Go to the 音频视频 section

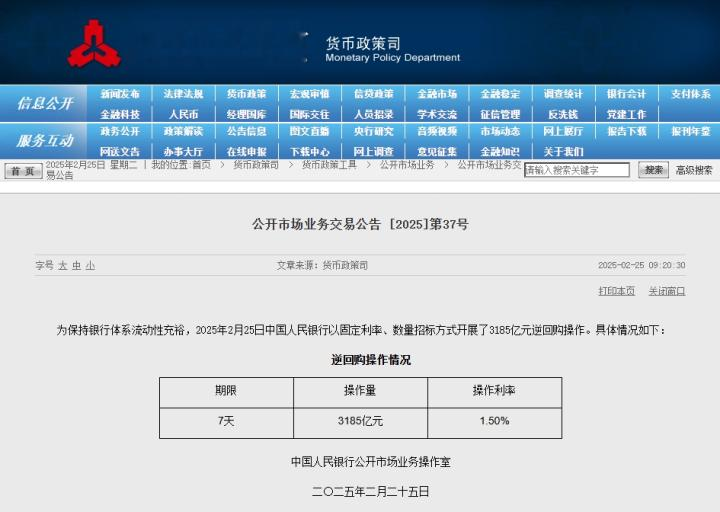point(437,131)
